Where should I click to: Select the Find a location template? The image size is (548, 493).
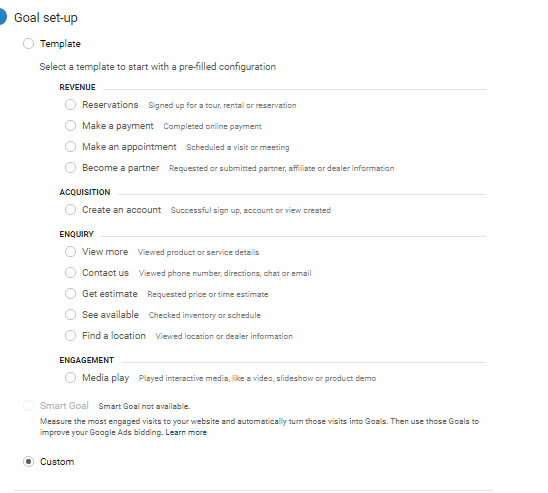click(70, 335)
